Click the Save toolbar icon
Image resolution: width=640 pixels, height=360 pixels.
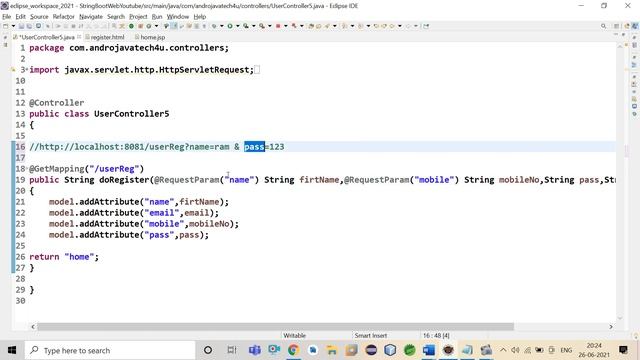[x=21, y=26]
